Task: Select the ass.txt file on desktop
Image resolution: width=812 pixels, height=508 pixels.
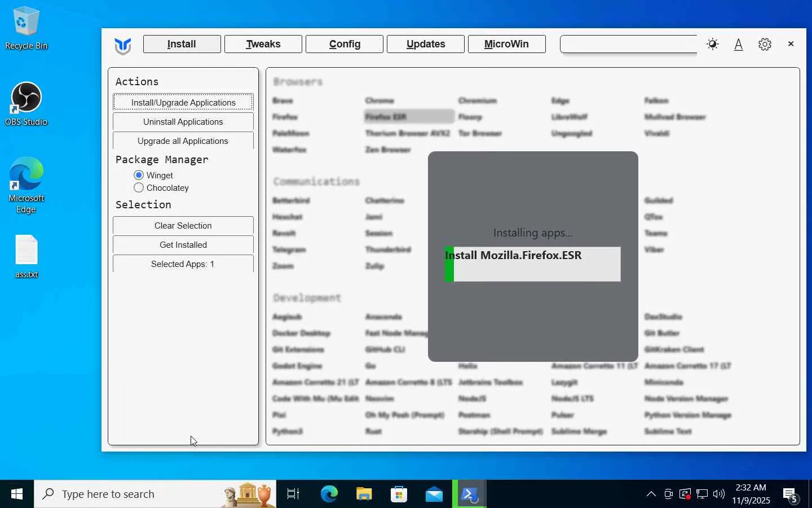Action: 27,257
